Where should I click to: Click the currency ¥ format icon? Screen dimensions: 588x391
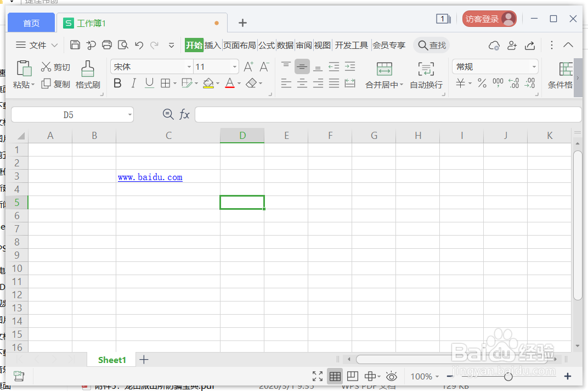tap(461, 83)
